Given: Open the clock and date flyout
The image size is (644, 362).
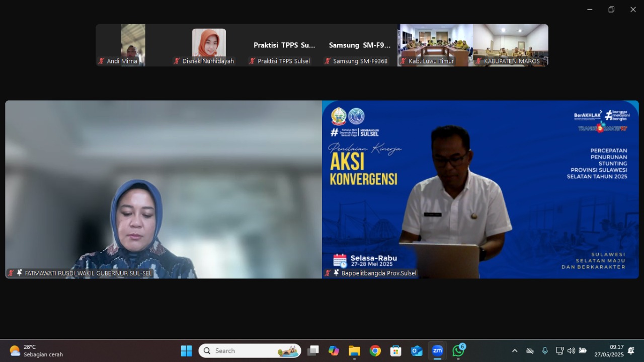Looking at the screenshot, I should pyautogui.click(x=609, y=351).
